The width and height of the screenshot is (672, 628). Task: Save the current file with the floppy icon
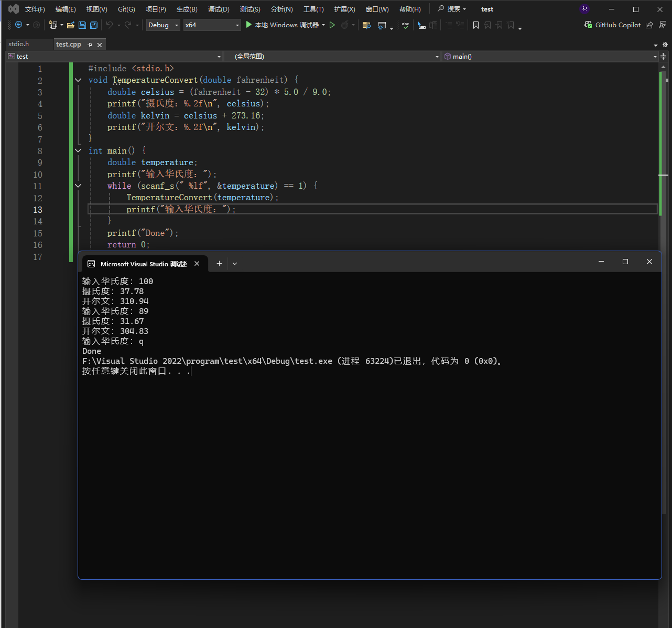(82, 25)
